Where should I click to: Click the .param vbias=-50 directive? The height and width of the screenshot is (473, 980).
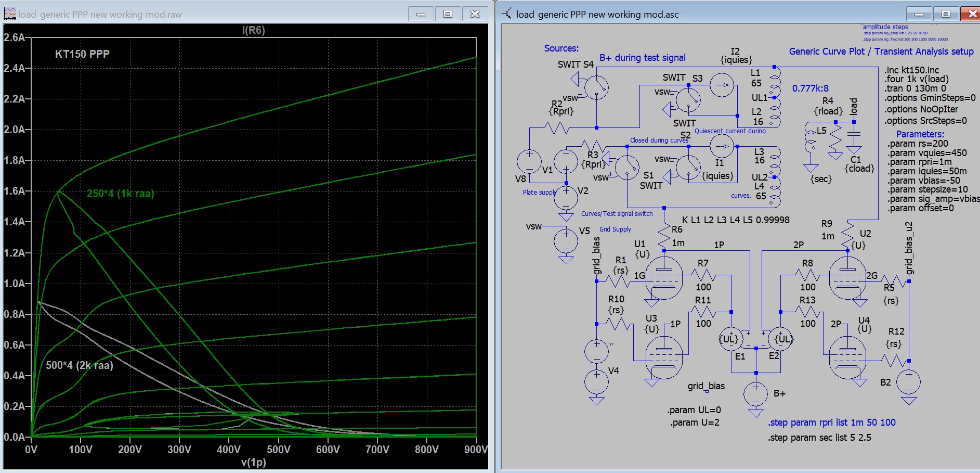click(924, 181)
